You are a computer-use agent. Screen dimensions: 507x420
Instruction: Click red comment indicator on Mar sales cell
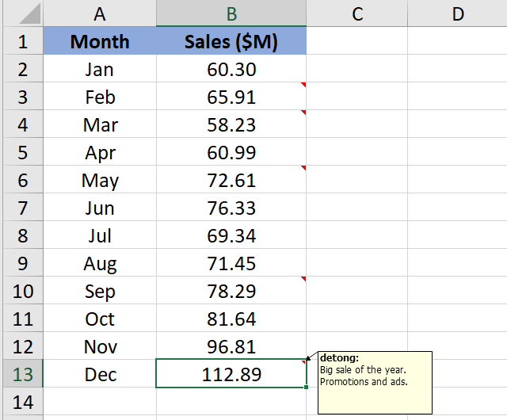tap(303, 112)
